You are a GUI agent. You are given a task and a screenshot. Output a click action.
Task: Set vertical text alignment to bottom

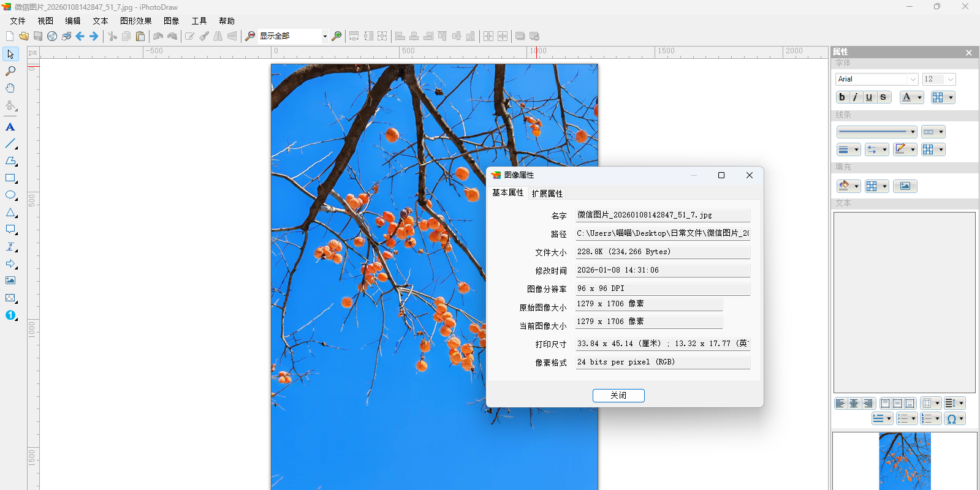910,403
